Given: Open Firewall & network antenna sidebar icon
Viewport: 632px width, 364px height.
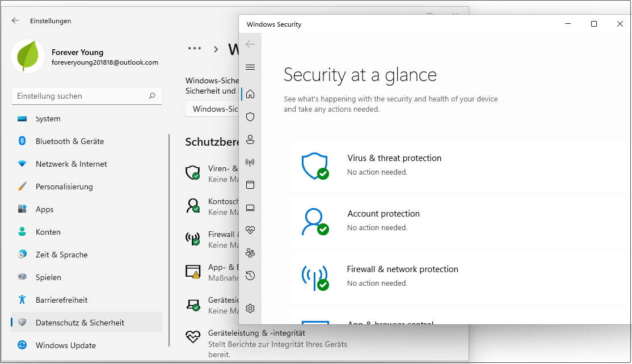Looking at the screenshot, I should tap(250, 162).
